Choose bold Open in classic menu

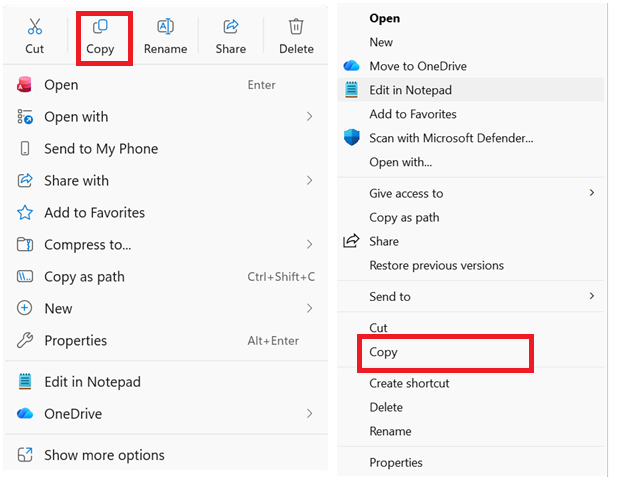471,18
